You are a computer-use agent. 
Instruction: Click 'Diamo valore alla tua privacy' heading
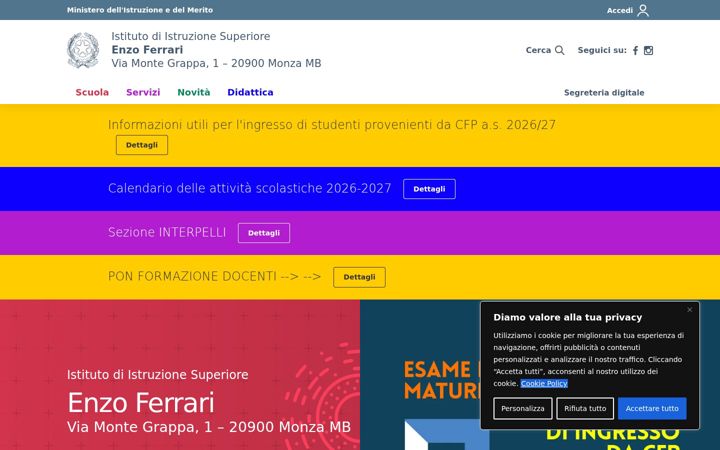[568, 317]
